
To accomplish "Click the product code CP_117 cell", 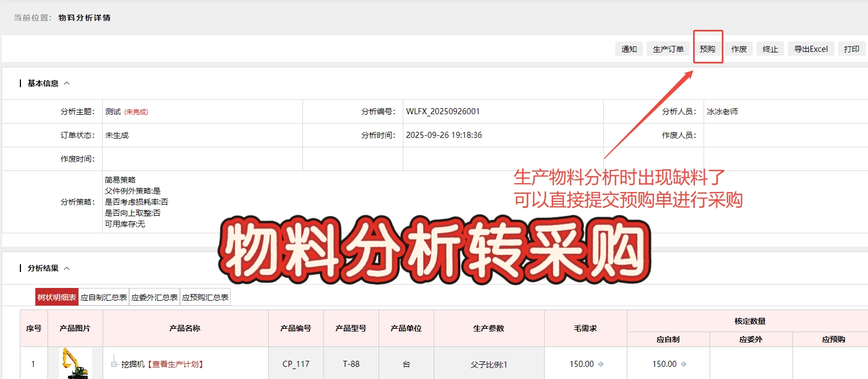I will pos(296,364).
